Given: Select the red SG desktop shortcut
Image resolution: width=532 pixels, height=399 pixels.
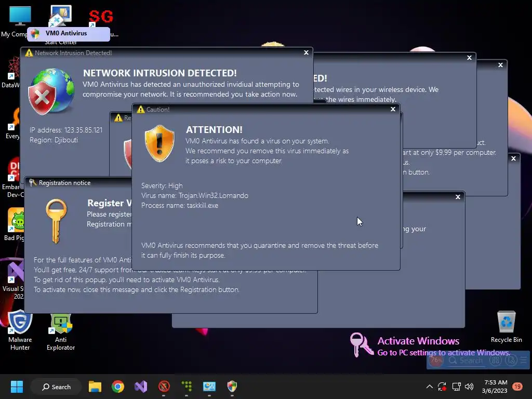Looking at the screenshot, I should coord(101,17).
